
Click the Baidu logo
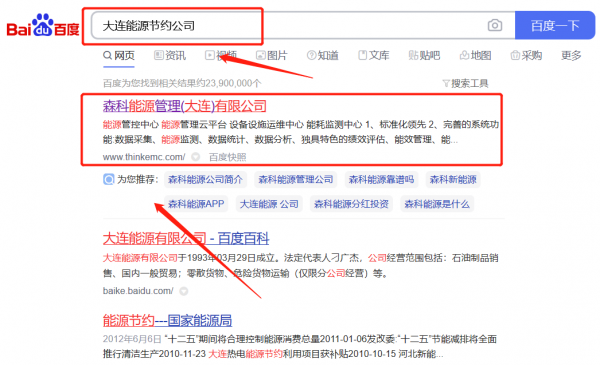pos(43,25)
